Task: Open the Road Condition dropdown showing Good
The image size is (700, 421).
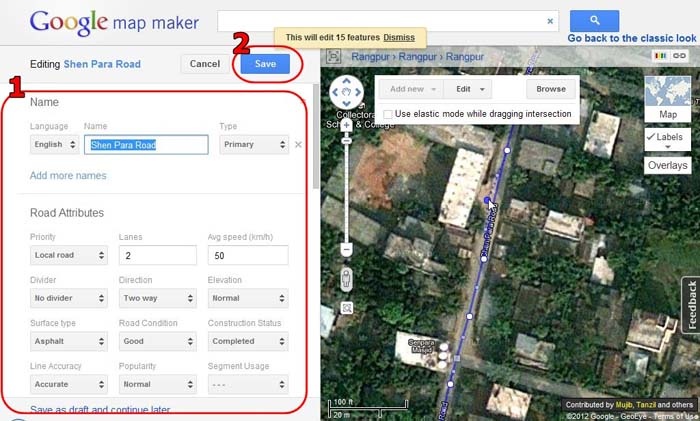Action: (x=158, y=342)
